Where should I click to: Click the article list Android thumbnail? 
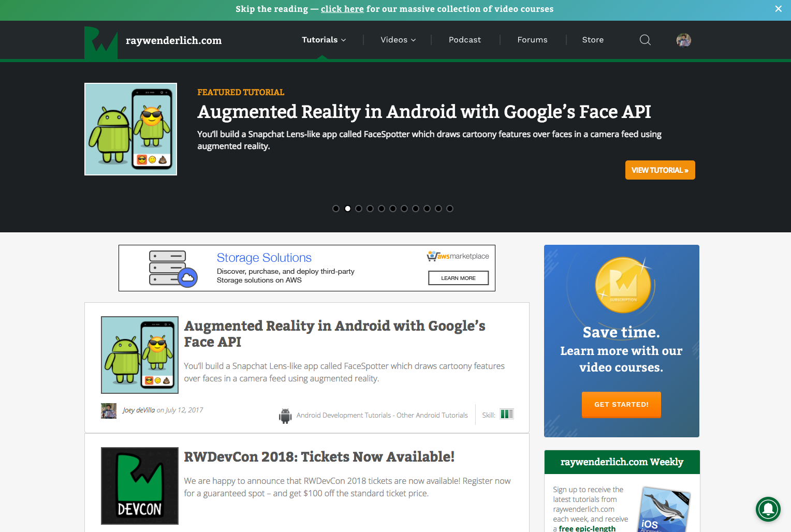[140, 355]
